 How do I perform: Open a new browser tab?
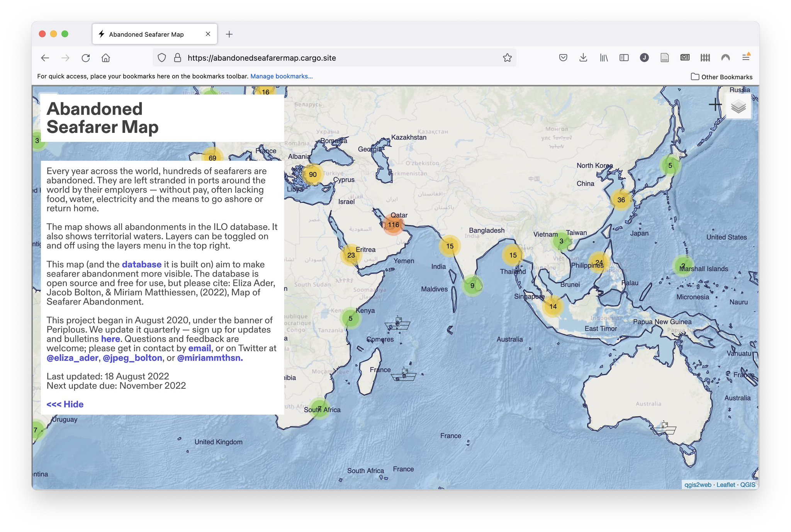(x=229, y=34)
